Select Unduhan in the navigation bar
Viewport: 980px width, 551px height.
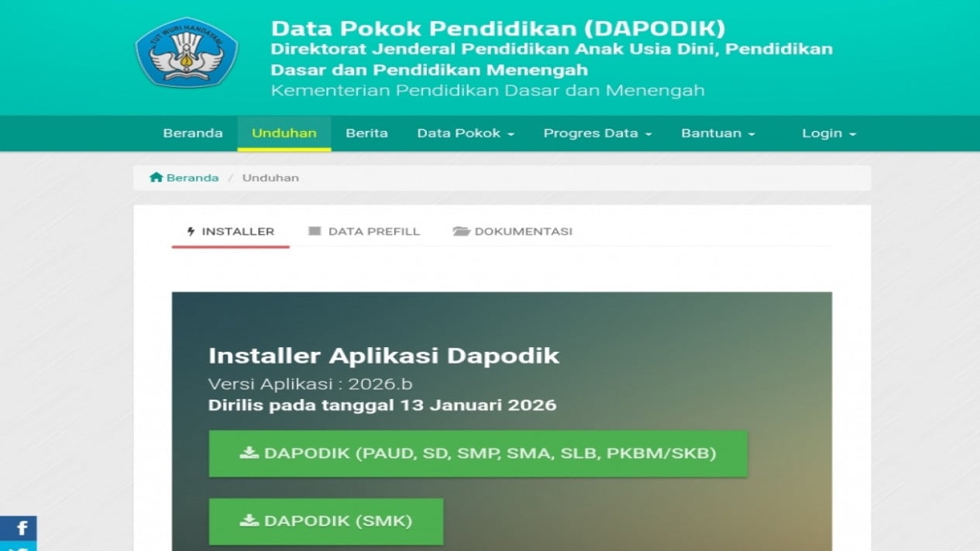[284, 133]
